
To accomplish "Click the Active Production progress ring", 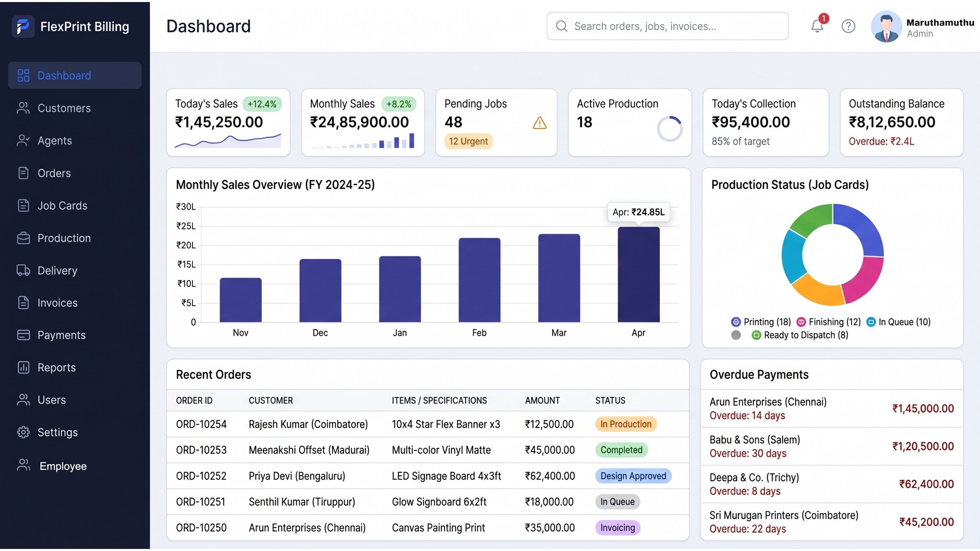I will 670,129.
